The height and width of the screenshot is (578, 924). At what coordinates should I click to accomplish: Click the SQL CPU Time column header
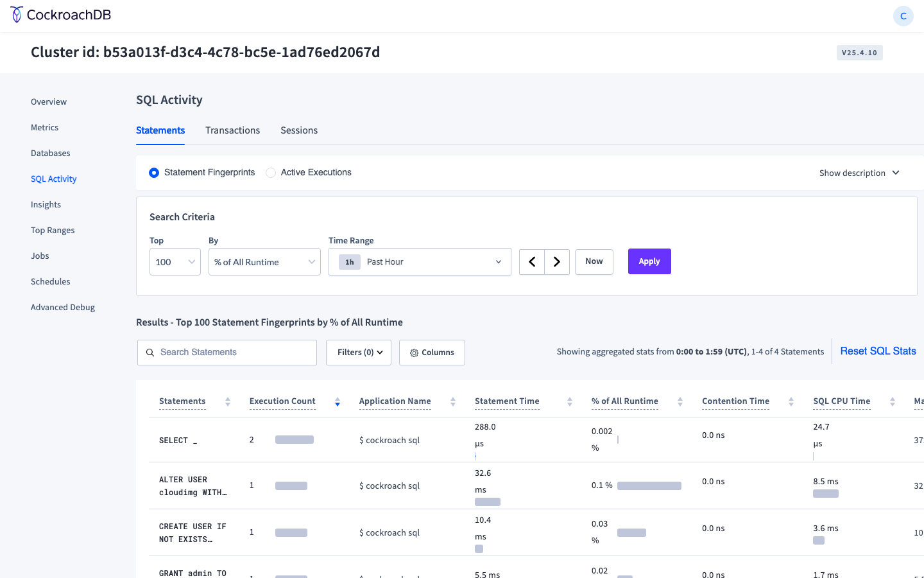842,401
